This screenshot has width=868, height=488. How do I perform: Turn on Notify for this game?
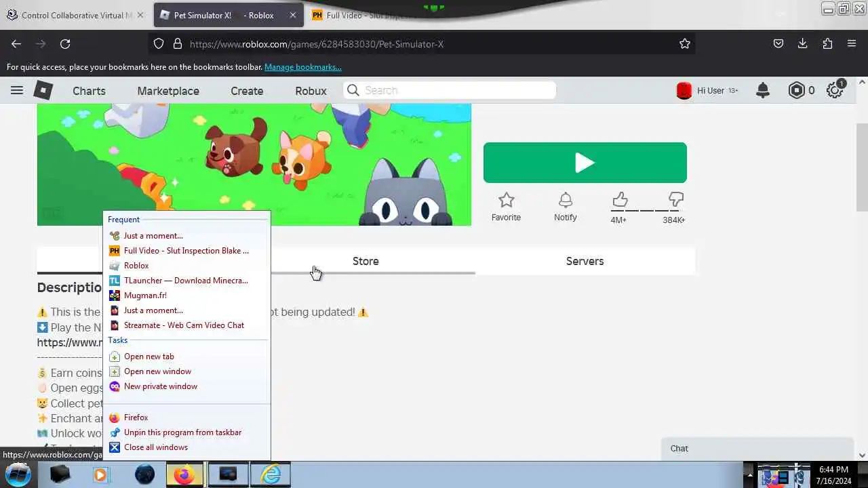pos(566,207)
